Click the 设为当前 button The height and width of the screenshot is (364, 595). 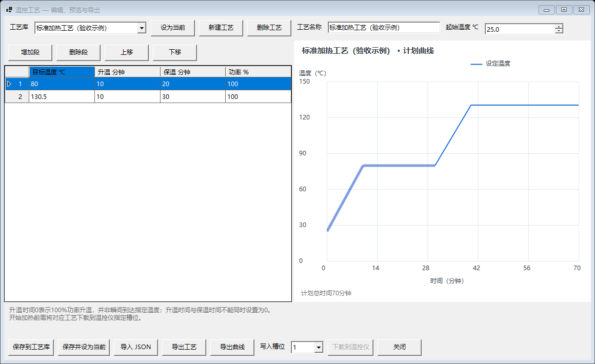click(173, 28)
